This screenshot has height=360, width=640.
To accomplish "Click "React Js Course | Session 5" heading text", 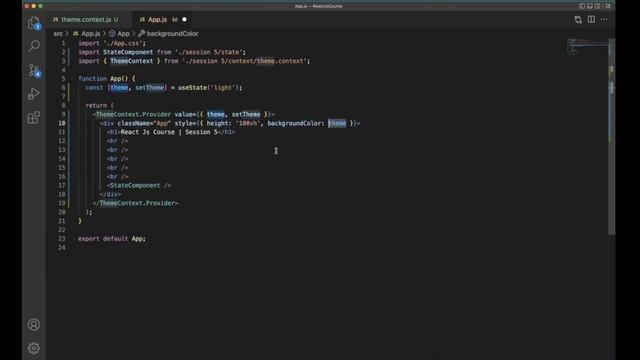I will point(169,132).
